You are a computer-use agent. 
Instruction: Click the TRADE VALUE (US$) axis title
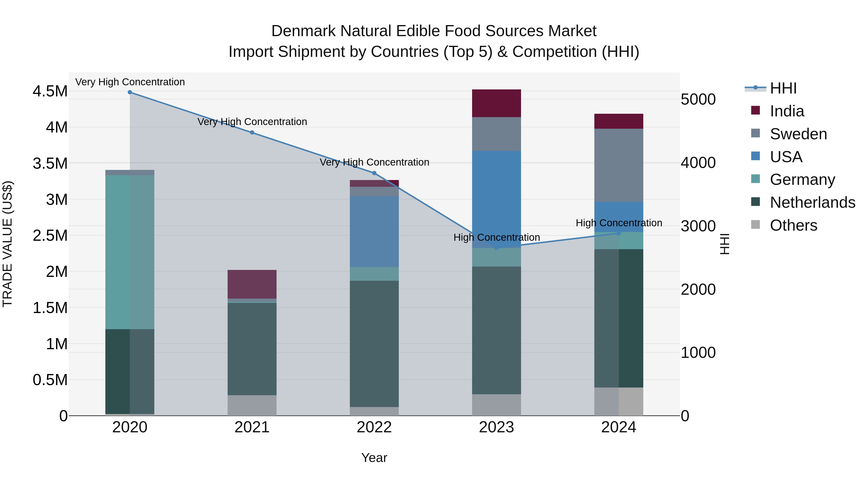pyautogui.click(x=7, y=244)
